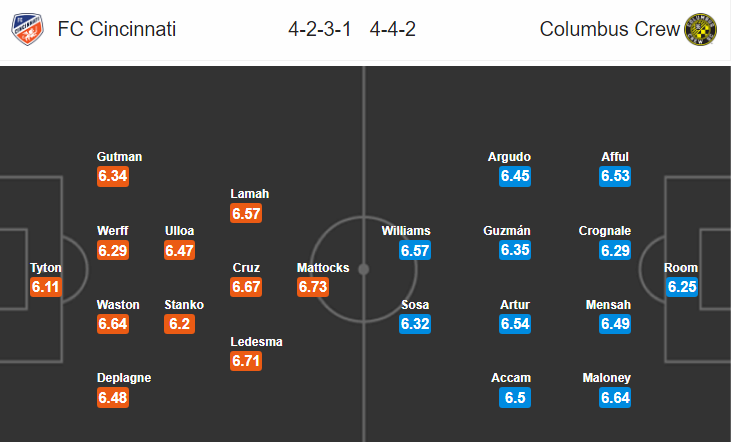Click Accam's 6.5 rating badge

pyautogui.click(x=515, y=398)
